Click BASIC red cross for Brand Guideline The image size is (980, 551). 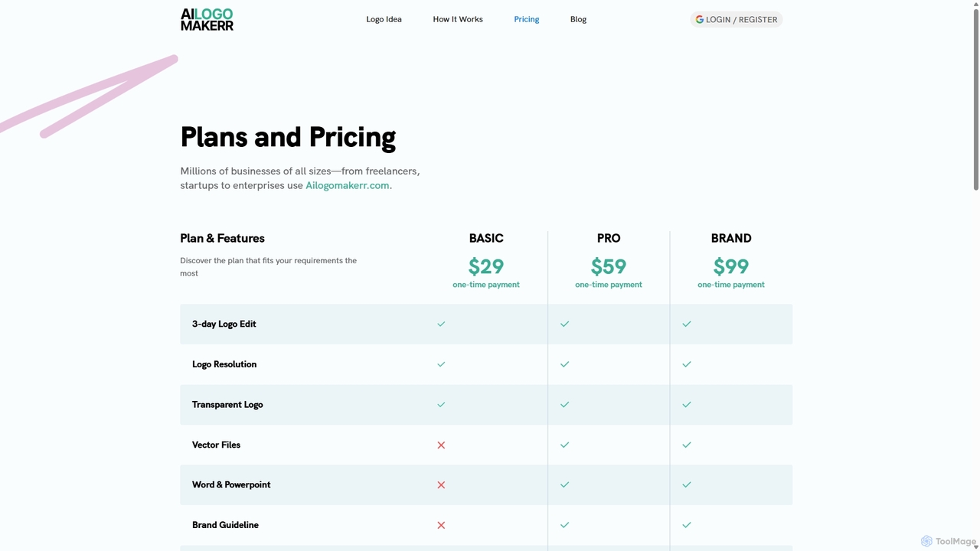click(441, 525)
